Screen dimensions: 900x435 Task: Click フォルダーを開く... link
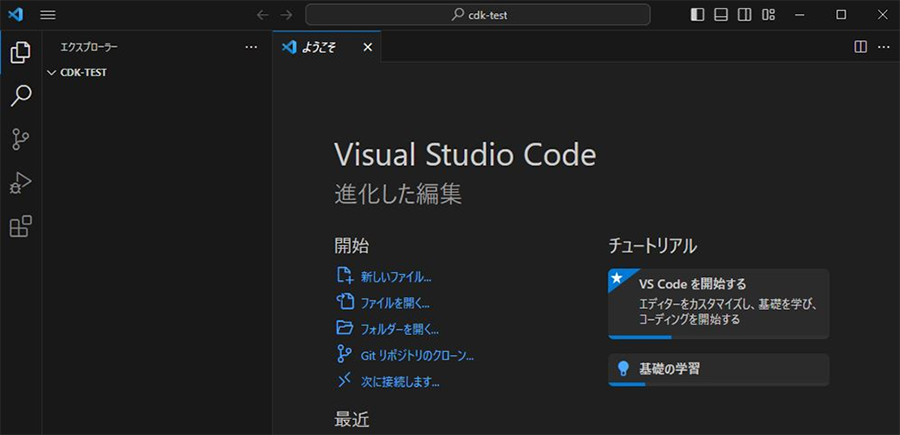(399, 330)
